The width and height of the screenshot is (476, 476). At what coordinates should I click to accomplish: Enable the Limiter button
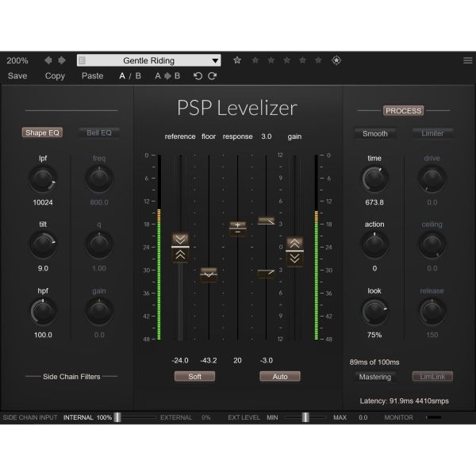coord(432,133)
